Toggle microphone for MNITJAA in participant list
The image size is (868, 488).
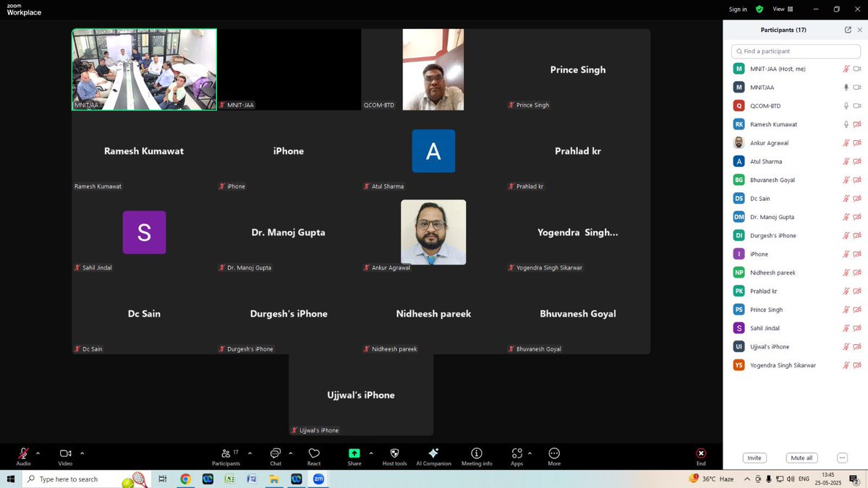(x=846, y=87)
